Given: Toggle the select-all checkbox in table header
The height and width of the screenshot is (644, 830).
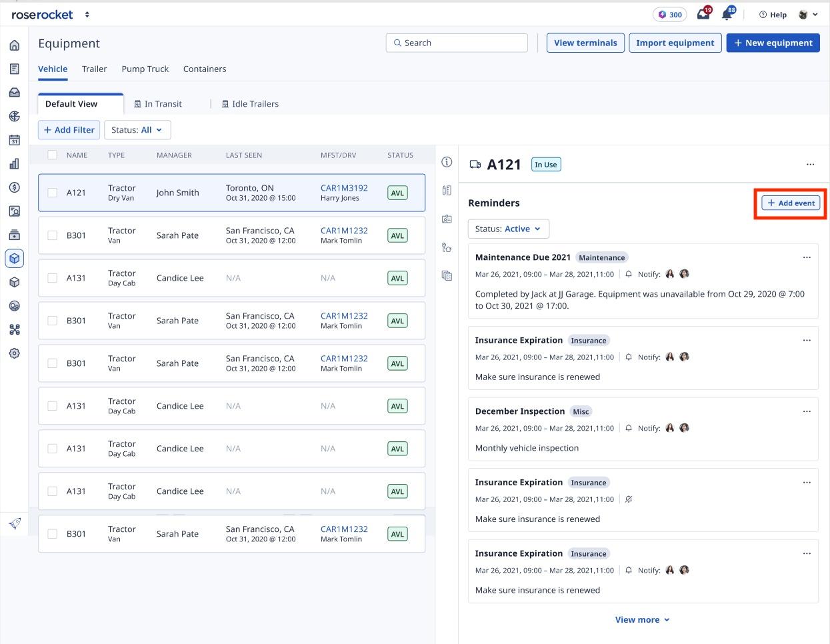Looking at the screenshot, I should pyautogui.click(x=52, y=155).
